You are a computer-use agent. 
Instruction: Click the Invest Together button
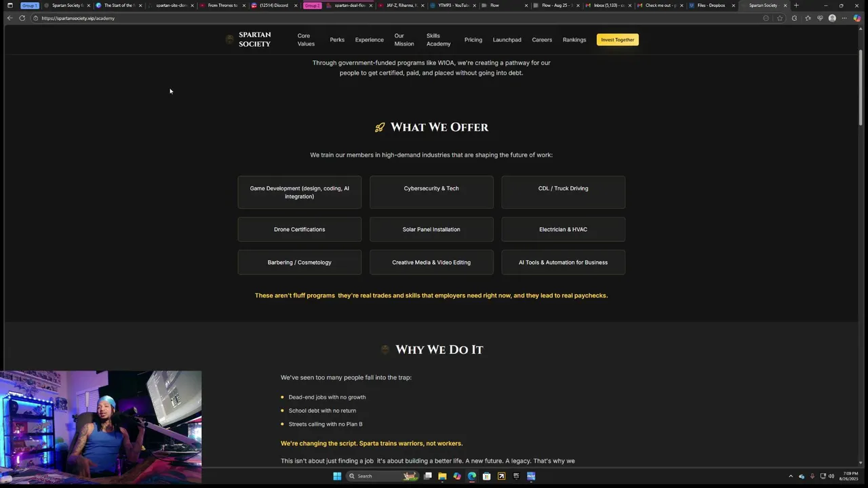pos(617,40)
